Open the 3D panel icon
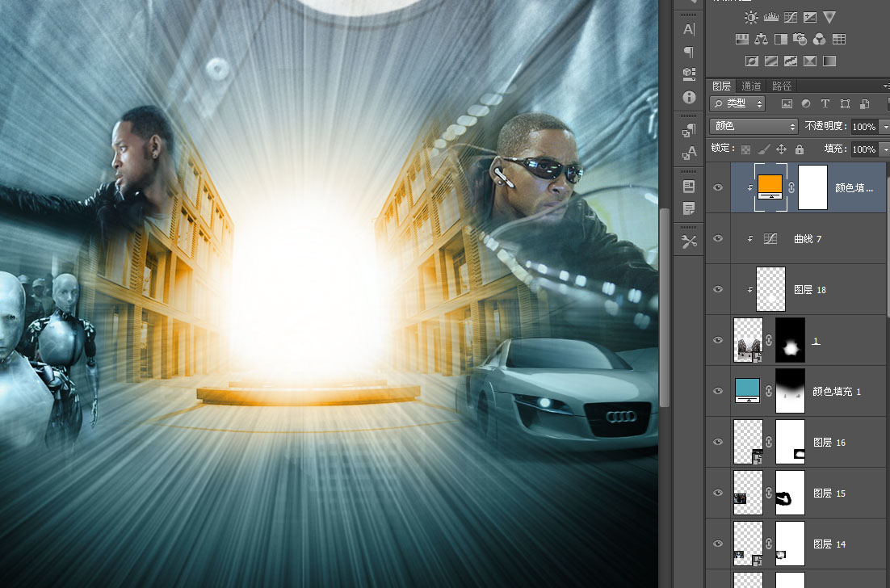Screen dimensions: 890x588 point(689,73)
